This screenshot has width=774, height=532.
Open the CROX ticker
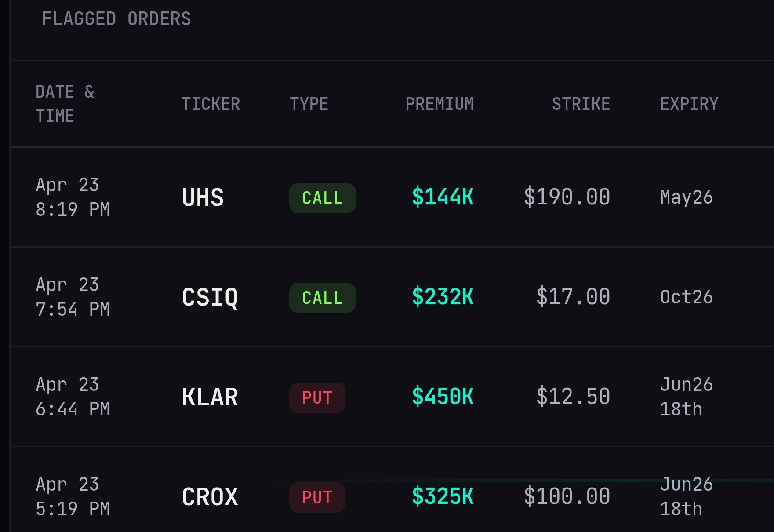click(210, 497)
